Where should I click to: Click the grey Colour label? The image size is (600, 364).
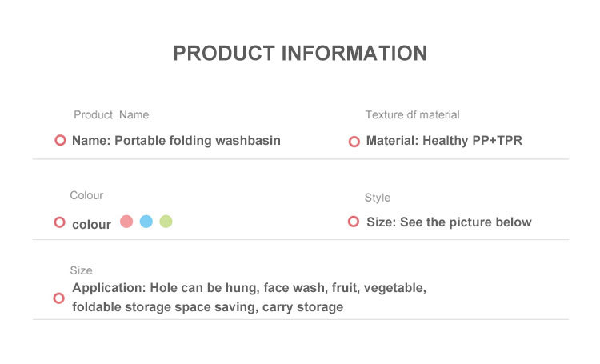pos(86,195)
